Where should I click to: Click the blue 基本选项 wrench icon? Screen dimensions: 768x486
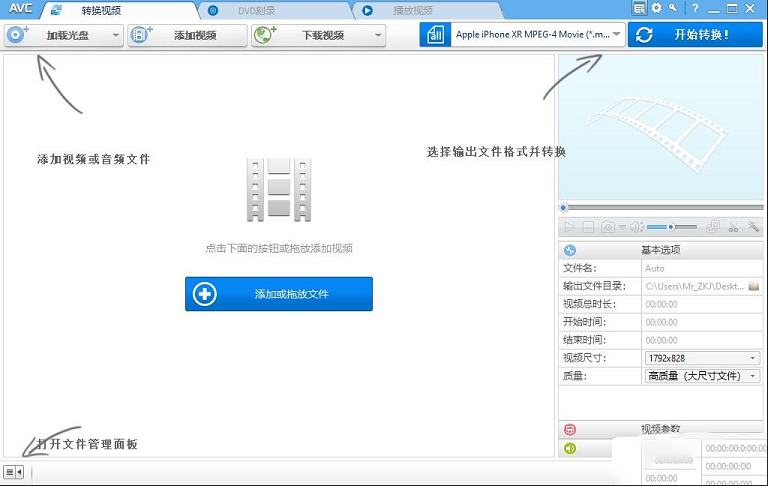point(570,250)
